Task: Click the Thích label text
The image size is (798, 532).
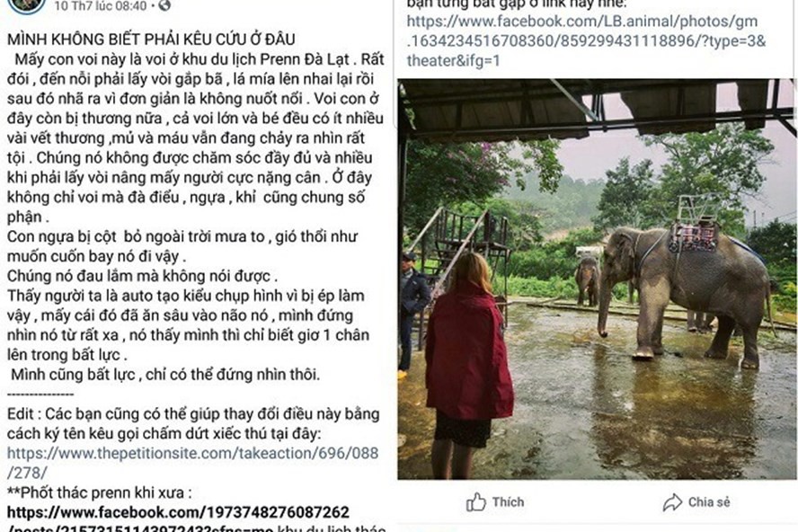Action: tap(508, 502)
